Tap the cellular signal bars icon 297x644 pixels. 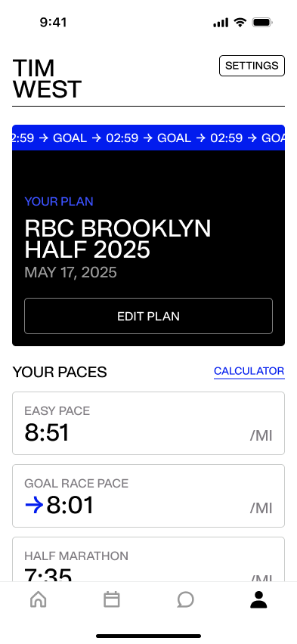(x=221, y=23)
